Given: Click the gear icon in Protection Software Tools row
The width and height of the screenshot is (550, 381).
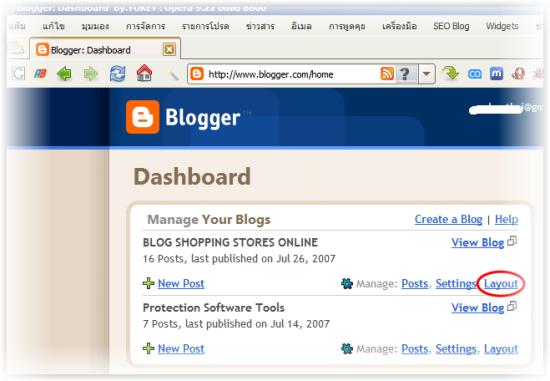Looking at the screenshot, I should pos(347,349).
